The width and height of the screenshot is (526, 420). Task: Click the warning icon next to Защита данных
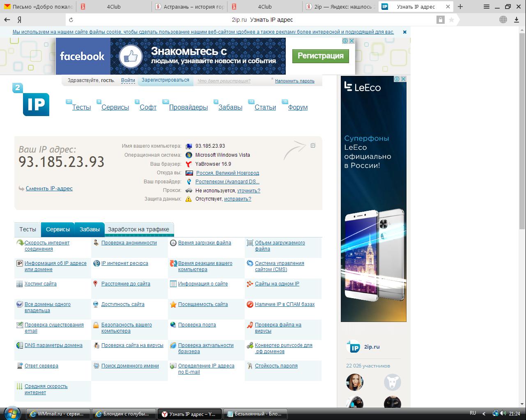pyautogui.click(x=188, y=199)
